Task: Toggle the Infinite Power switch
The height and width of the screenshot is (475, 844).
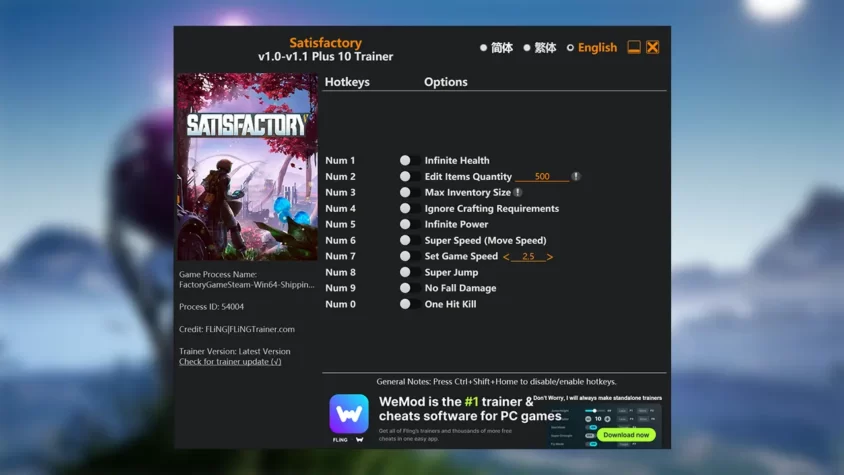Action: 410,224
